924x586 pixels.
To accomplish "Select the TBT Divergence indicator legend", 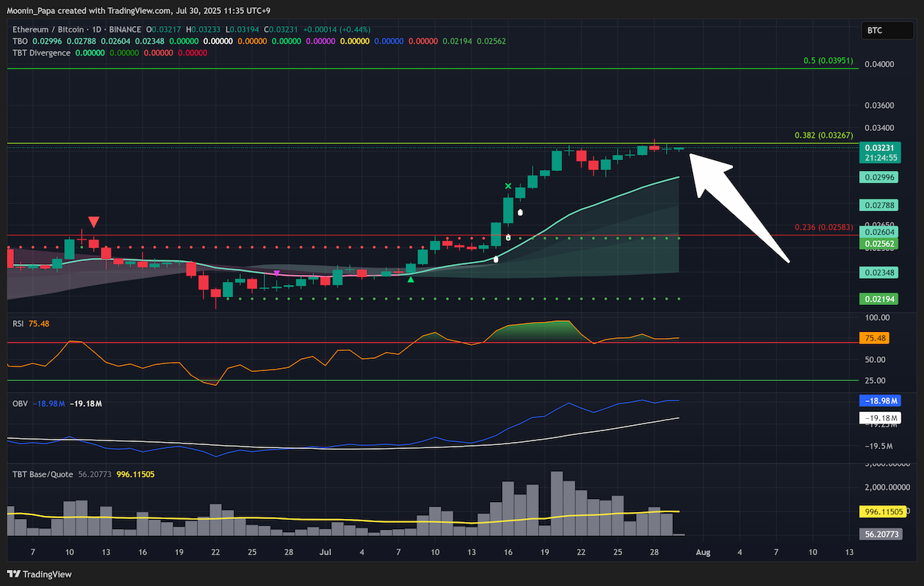I will click(42, 53).
